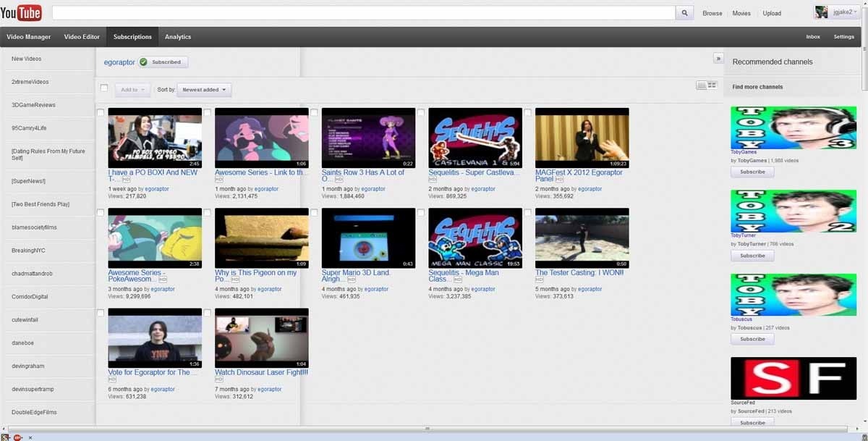Open the Newest added sort dropdown
Image resolution: width=868 pixels, height=441 pixels.
[x=204, y=90]
